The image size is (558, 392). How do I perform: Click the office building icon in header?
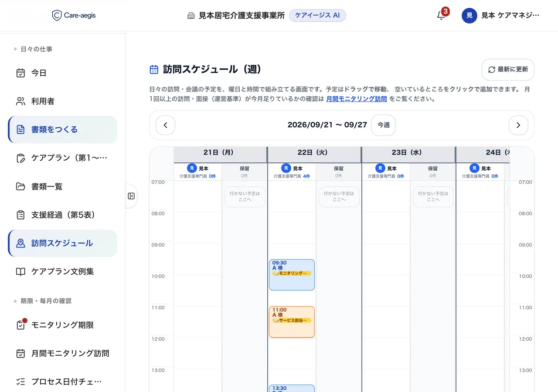191,16
